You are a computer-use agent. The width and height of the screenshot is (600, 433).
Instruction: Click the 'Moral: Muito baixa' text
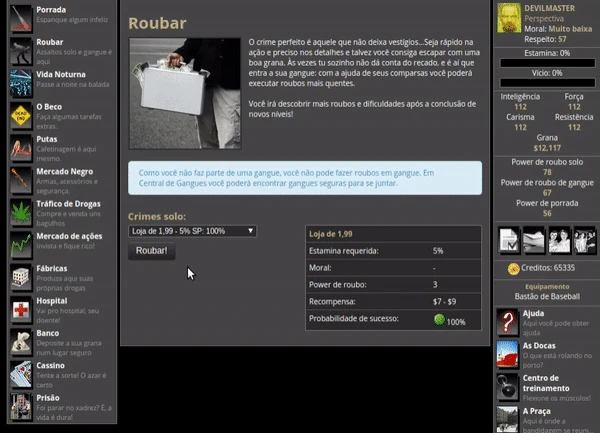tap(558, 29)
